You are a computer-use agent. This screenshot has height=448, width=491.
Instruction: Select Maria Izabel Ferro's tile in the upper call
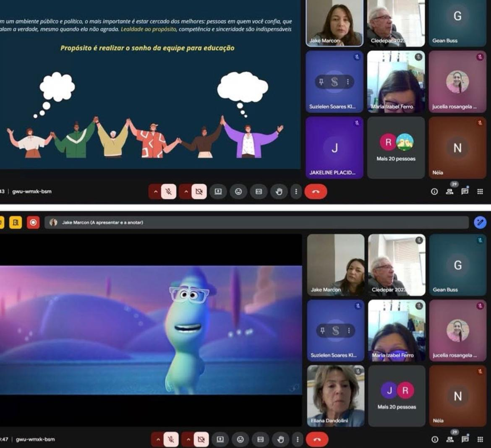point(396,82)
